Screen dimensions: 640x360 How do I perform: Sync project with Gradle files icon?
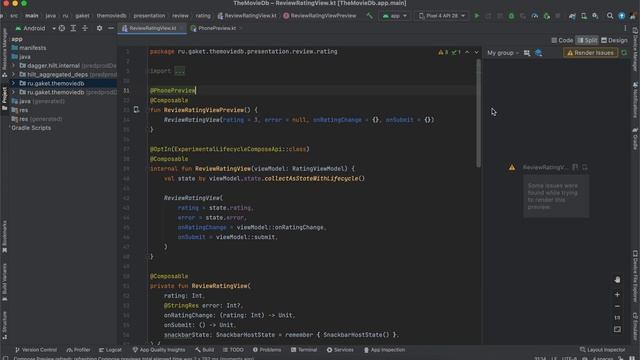(x=572, y=16)
